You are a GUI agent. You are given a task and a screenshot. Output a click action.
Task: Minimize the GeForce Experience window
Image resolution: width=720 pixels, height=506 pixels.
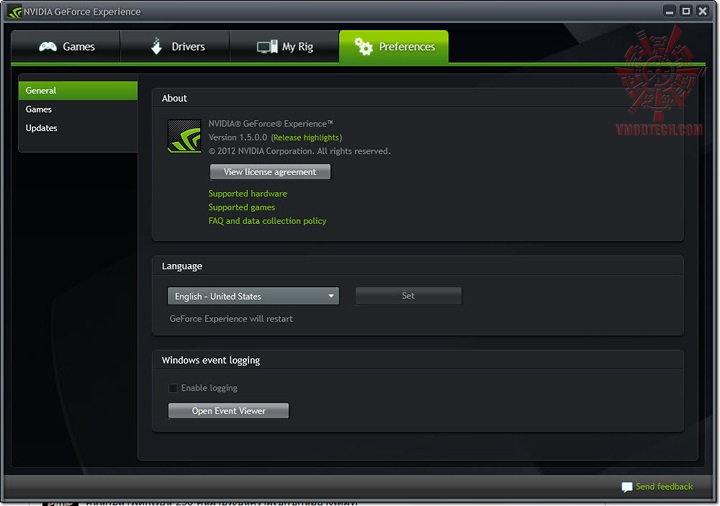click(x=669, y=11)
